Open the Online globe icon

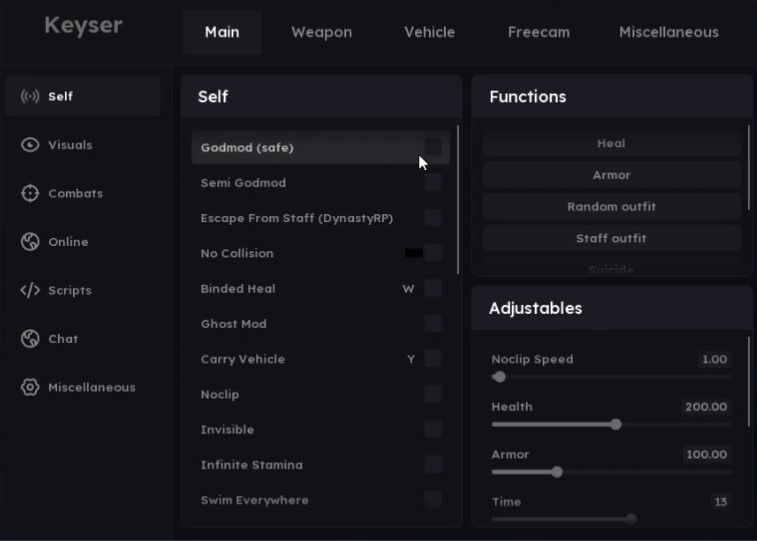[30, 242]
